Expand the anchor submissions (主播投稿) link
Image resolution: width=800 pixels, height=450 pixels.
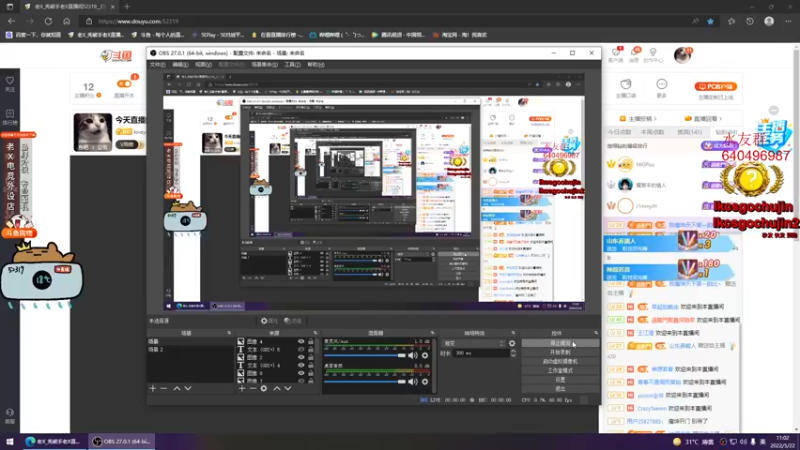pyautogui.click(x=638, y=118)
